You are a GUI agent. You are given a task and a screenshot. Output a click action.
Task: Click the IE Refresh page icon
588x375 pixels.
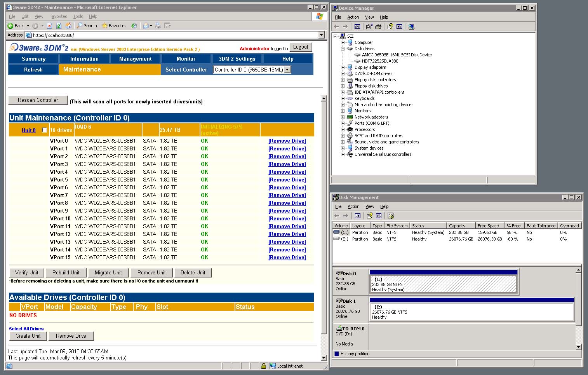pyautogui.click(x=59, y=26)
